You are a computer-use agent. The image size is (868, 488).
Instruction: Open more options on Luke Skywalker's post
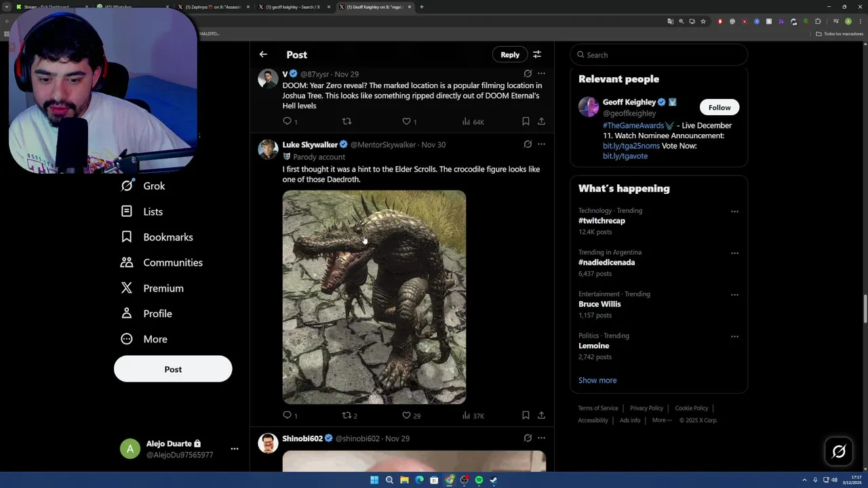tap(541, 144)
